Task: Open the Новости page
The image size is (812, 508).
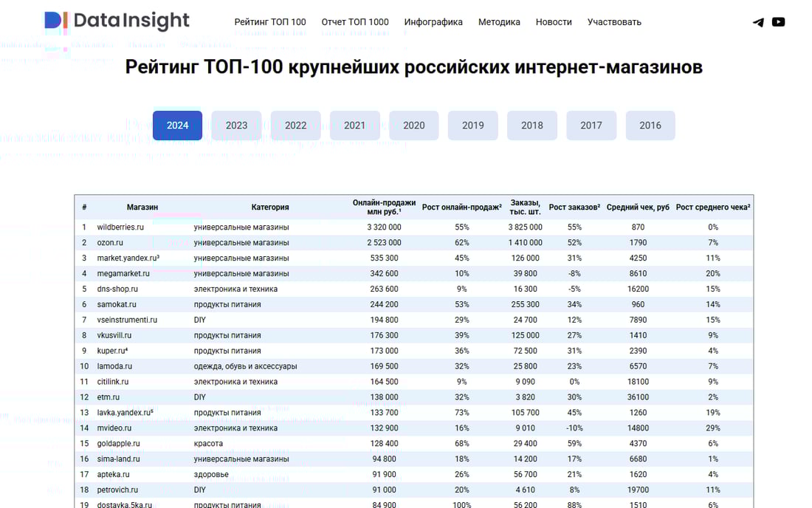Action: point(554,22)
